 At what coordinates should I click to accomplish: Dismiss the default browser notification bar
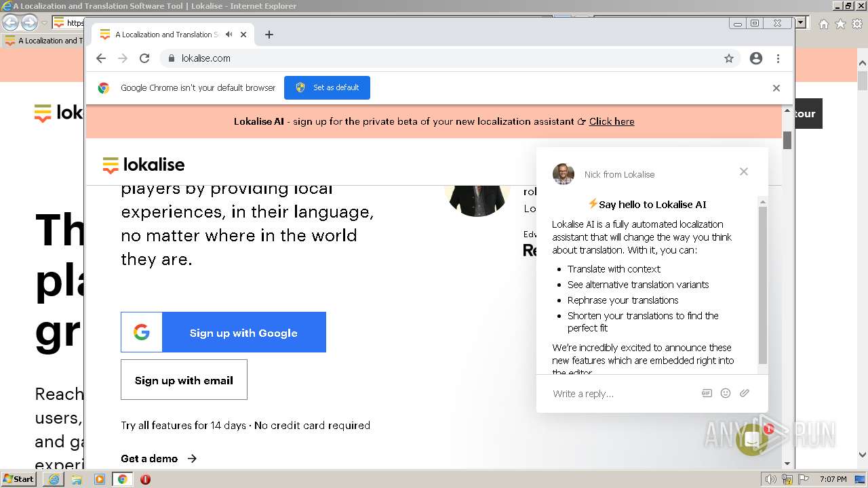click(776, 88)
